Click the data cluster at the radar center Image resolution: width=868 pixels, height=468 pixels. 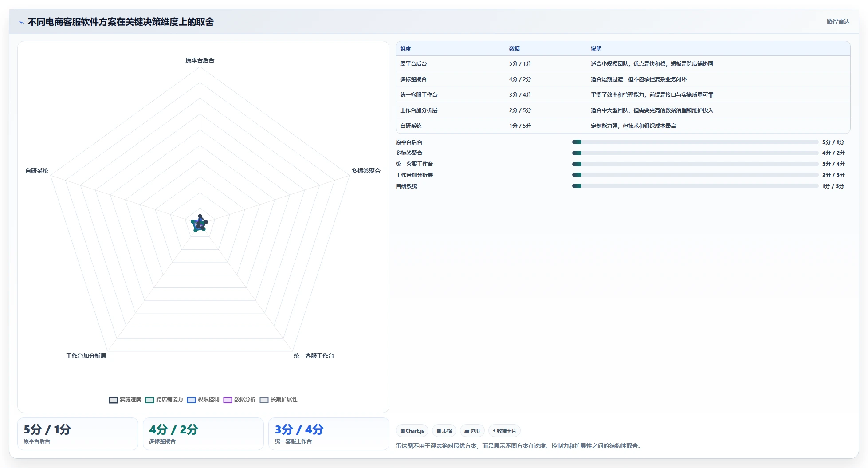pyautogui.click(x=200, y=223)
